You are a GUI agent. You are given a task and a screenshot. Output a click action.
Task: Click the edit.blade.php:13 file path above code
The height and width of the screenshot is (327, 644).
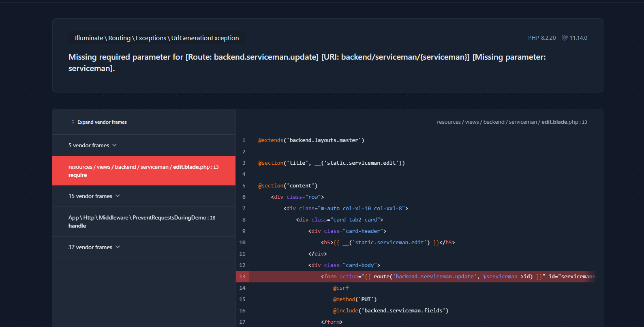[x=512, y=122]
